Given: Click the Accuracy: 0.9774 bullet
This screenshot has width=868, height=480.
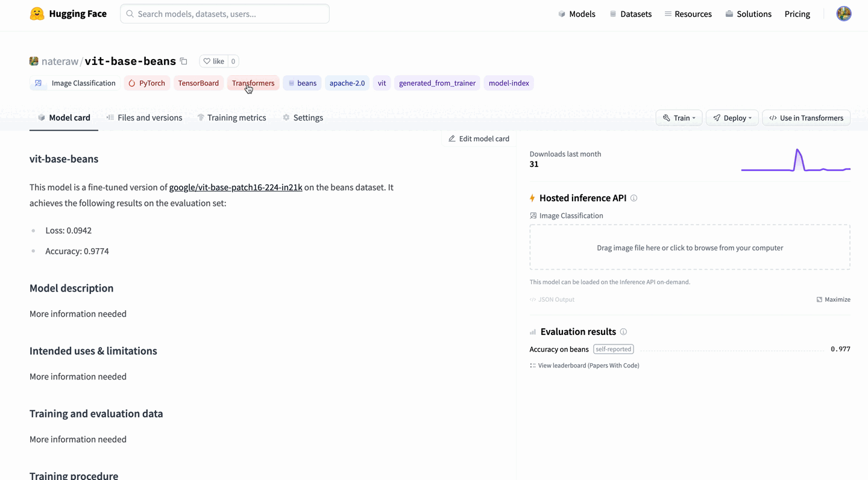Looking at the screenshot, I should (77, 251).
